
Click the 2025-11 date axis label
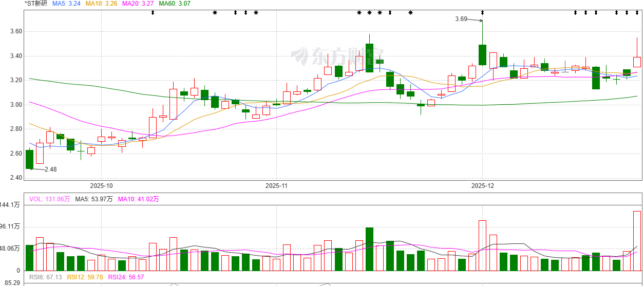(277, 185)
